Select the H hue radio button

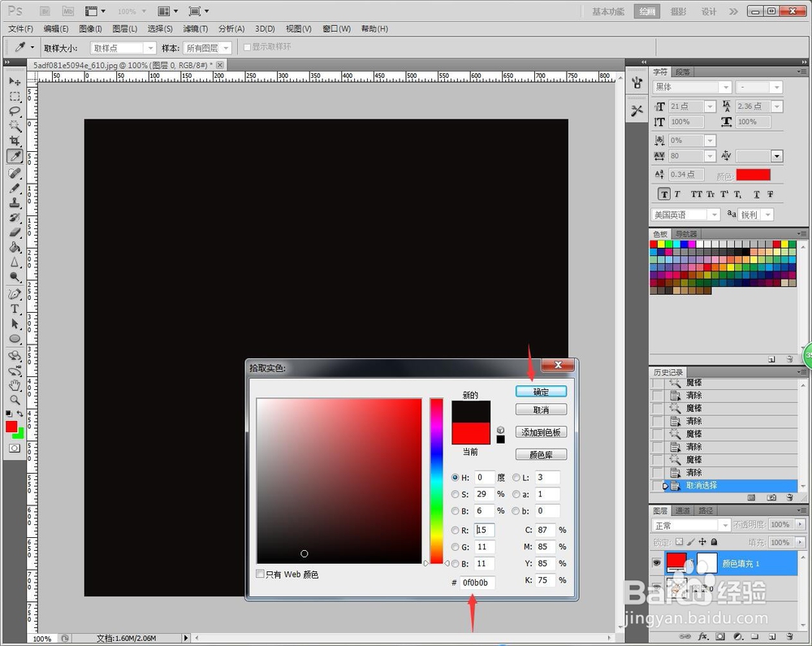(x=455, y=478)
